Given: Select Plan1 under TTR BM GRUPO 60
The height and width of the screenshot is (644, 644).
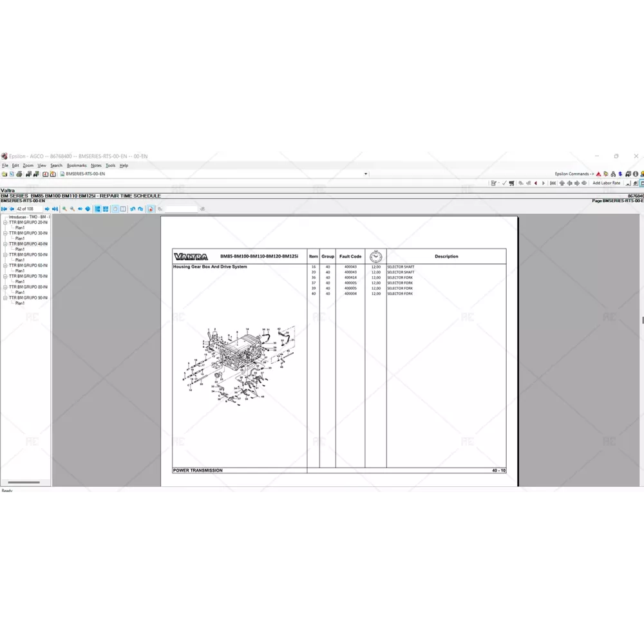Looking at the screenshot, I should (20, 271).
